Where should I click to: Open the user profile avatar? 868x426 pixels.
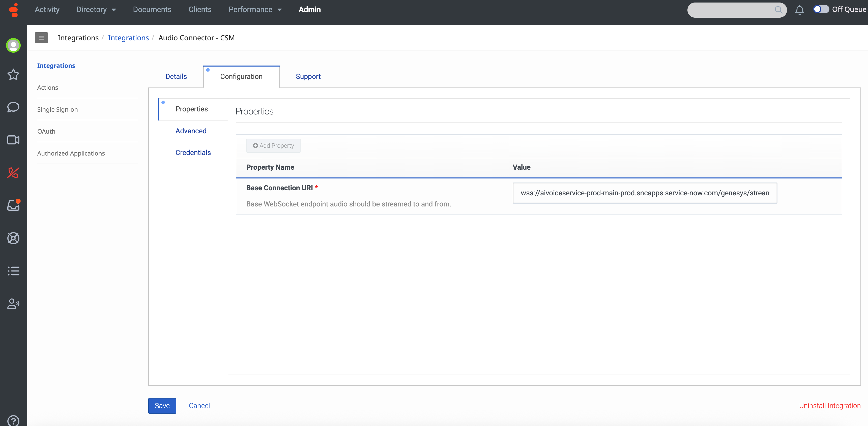click(x=13, y=45)
